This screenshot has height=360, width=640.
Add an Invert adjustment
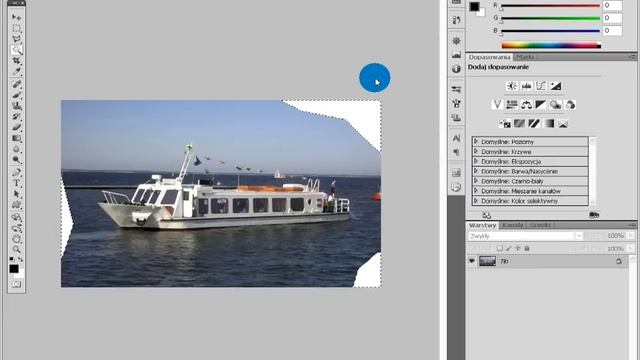tap(504, 123)
